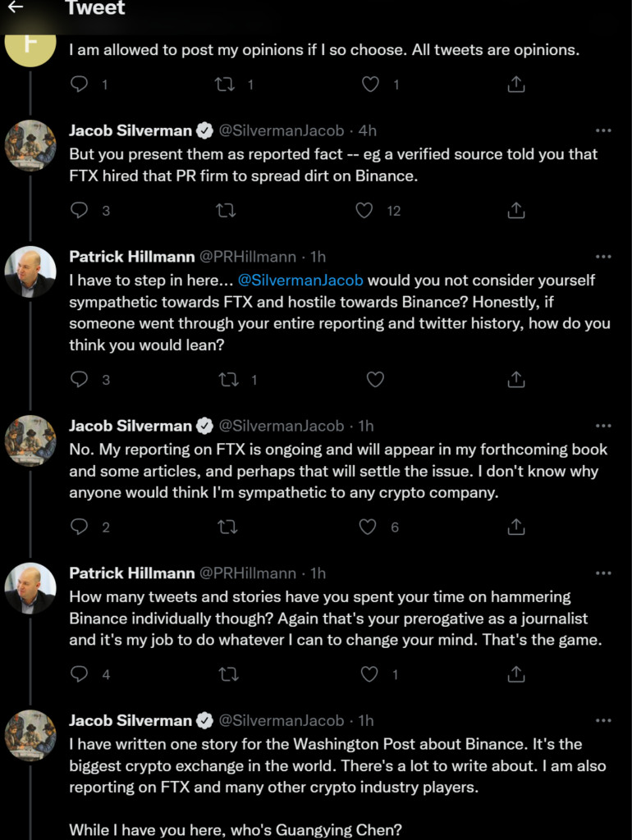Go back using the arrow icon
632x840 pixels.
click(x=16, y=8)
